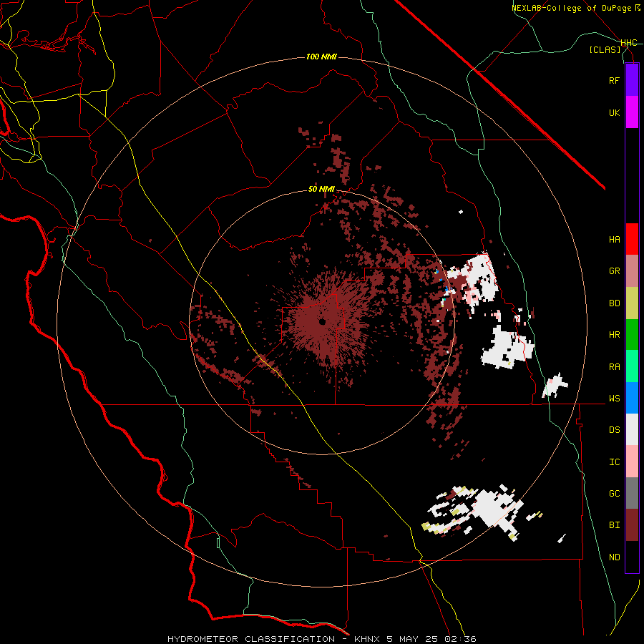Click the light pink IC legend color block
The image size is (644, 644).
click(x=632, y=462)
